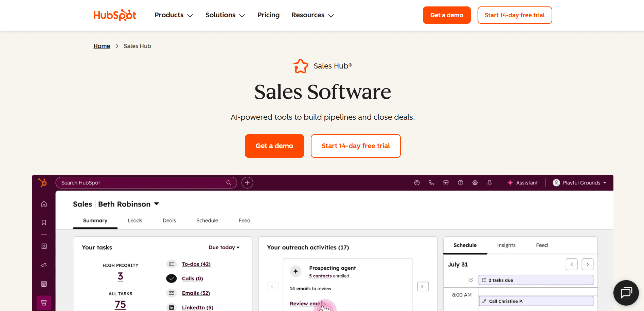Open the marketplace store icon
This screenshot has height=311, width=644.
point(446,183)
